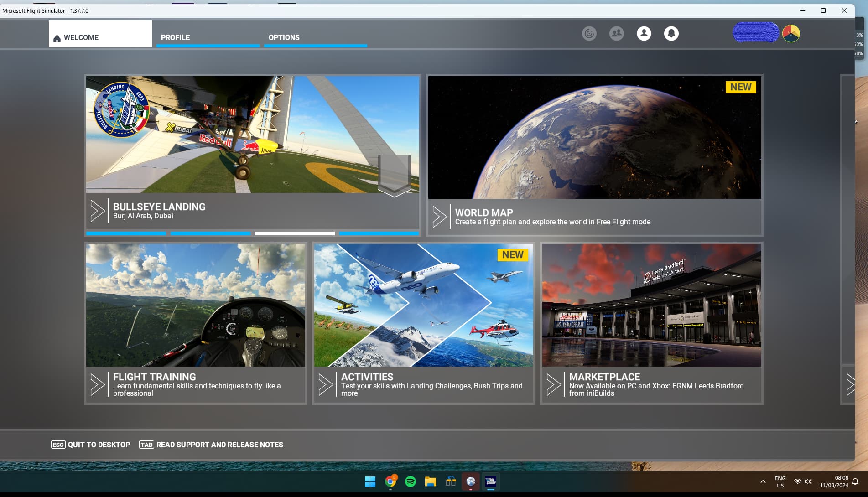
Task: Click the volume icon in the system tray
Action: [x=808, y=481]
